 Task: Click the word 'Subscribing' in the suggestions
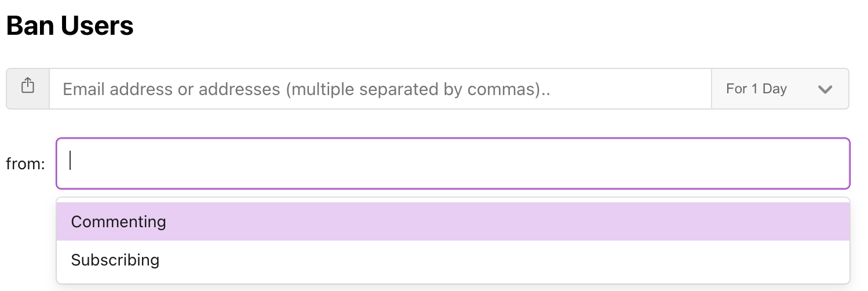coord(115,260)
